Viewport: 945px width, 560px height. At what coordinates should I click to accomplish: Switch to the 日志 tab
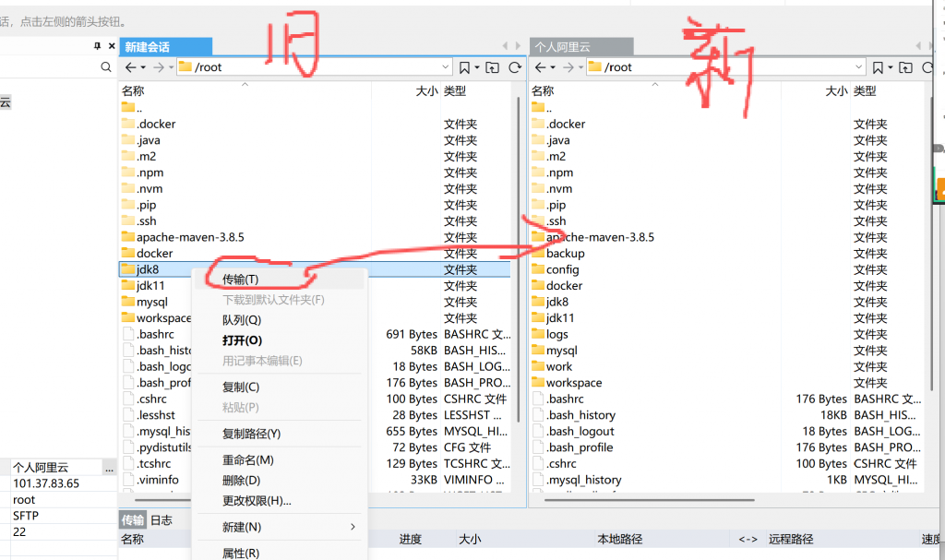[x=161, y=520]
